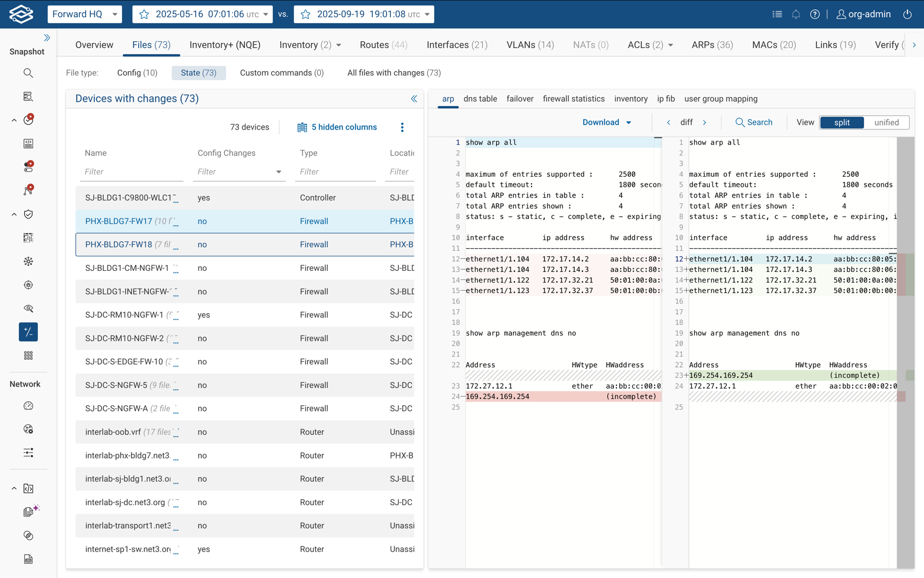Switch the view to unified

coord(886,123)
